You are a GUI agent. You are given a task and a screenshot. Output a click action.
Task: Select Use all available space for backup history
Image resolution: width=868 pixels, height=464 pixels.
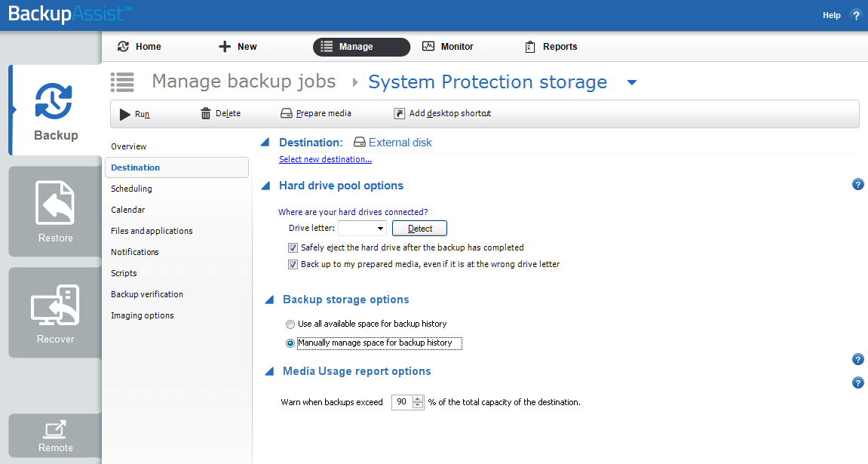(290, 324)
